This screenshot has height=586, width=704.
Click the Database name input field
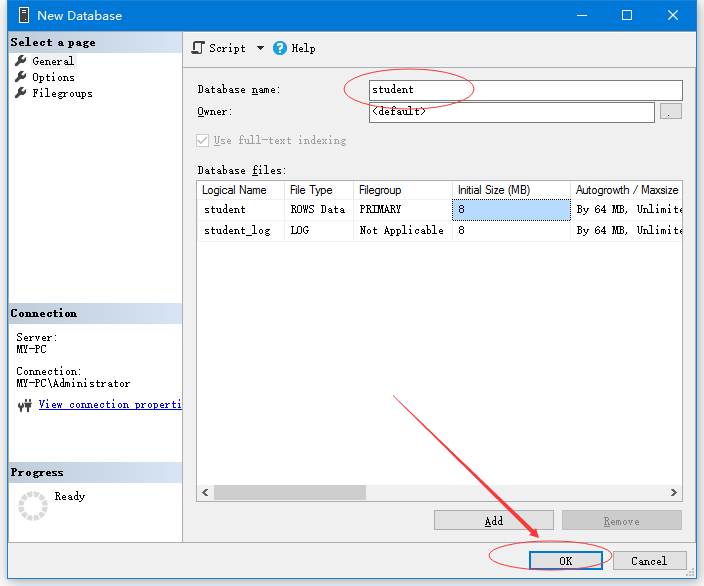525,90
